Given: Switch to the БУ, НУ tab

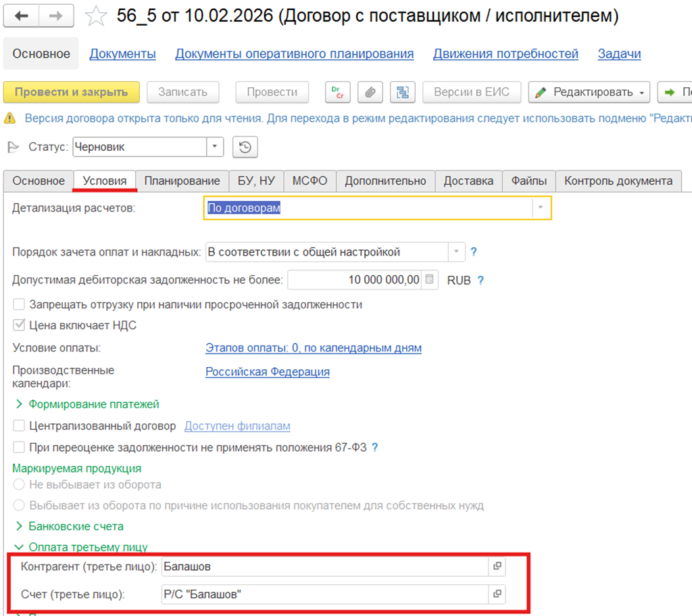Looking at the screenshot, I should [256, 181].
